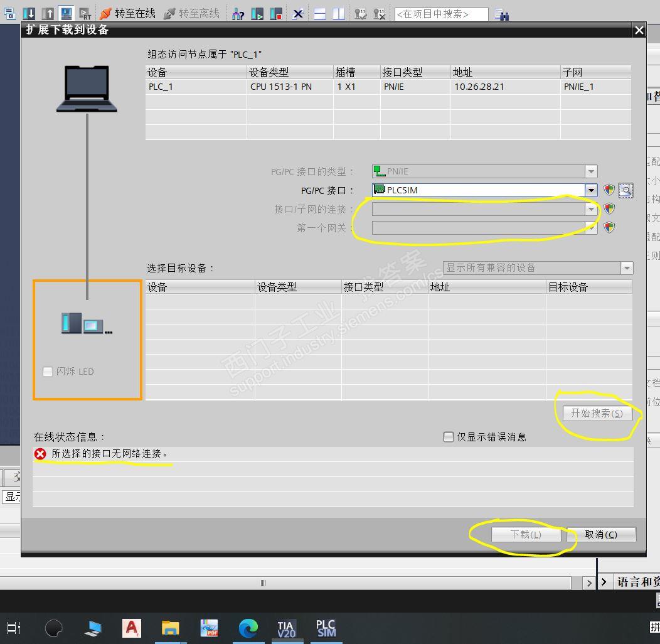Open the 显示所有兼容的设备 dropdown
Viewport: 660px width, 644px height.
(627, 268)
